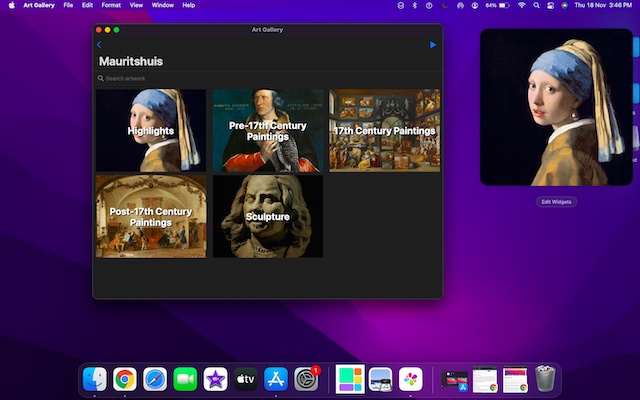Open the Trash in the Dock
This screenshot has width=640, height=400.
coord(545,379)
